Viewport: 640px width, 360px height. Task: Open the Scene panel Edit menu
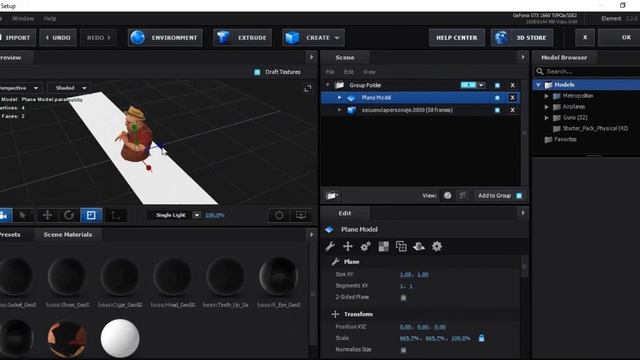click(349, 72)
